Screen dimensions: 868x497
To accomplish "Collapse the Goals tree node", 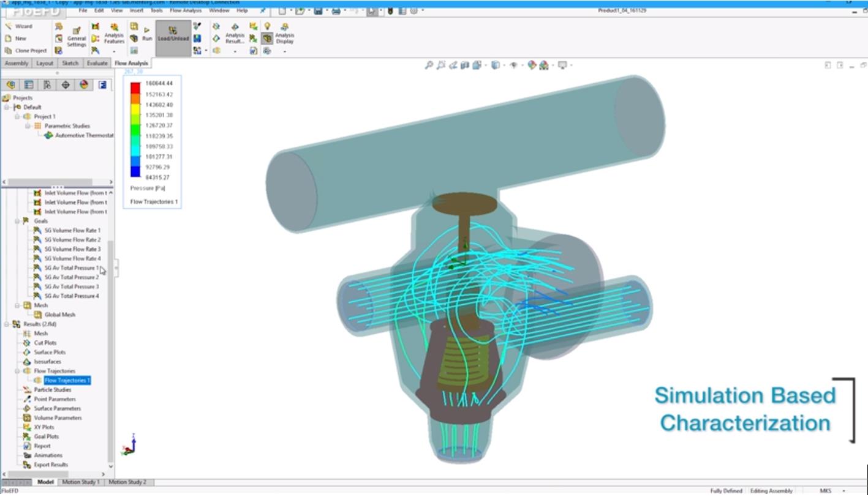I will coord(18,221).
